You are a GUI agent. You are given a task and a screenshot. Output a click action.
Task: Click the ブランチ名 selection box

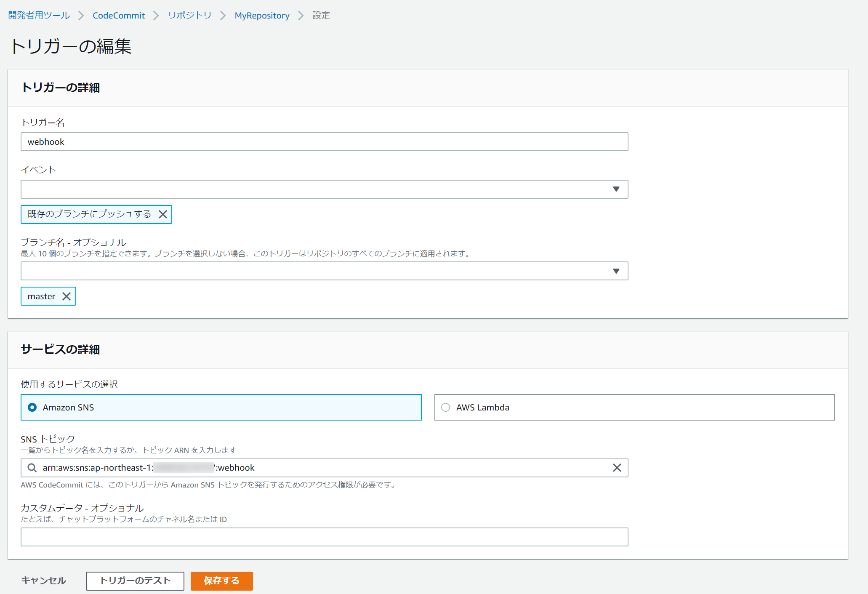click(312, 271)
